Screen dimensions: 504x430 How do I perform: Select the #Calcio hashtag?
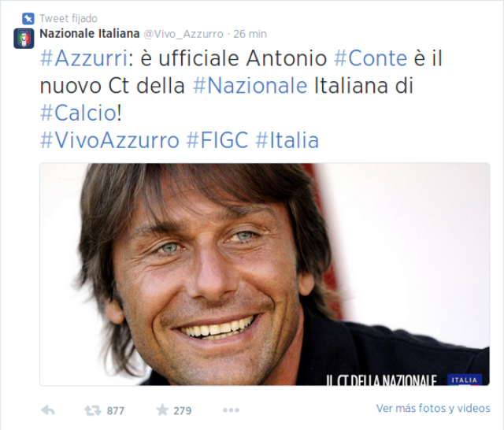tap(78, 113)
